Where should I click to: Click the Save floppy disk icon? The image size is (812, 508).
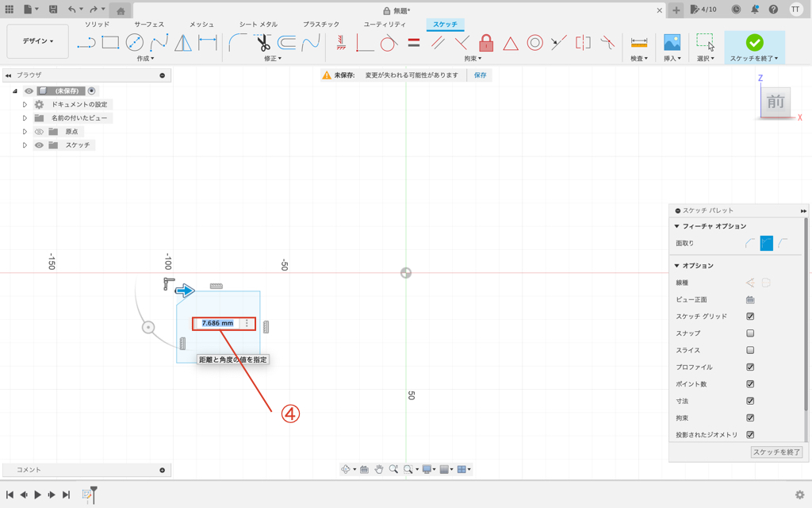[x=53, y=10]
